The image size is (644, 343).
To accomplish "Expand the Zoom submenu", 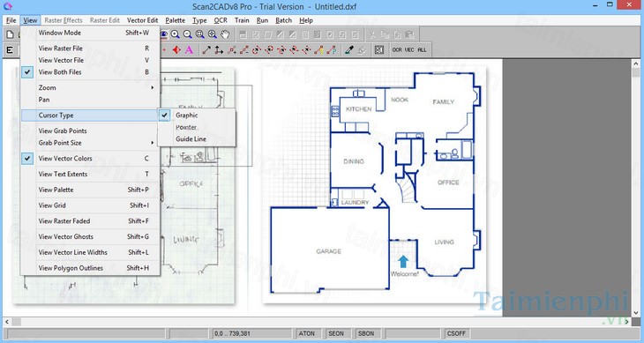I will [90, 87].
